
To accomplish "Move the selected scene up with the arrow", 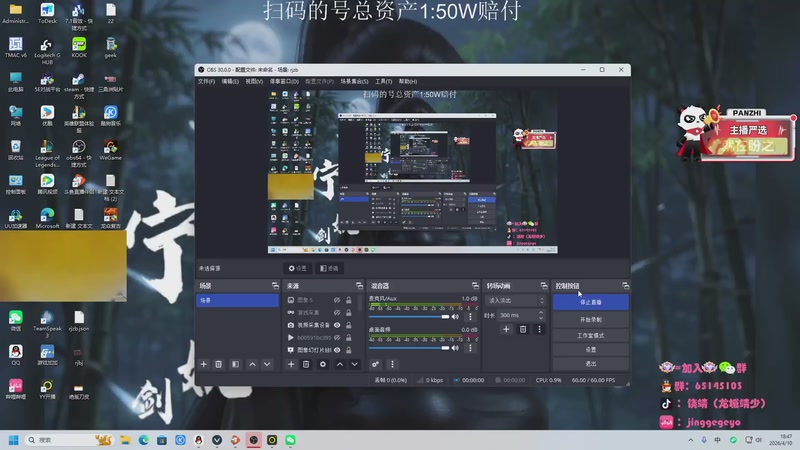I will (x=252, y=364).
